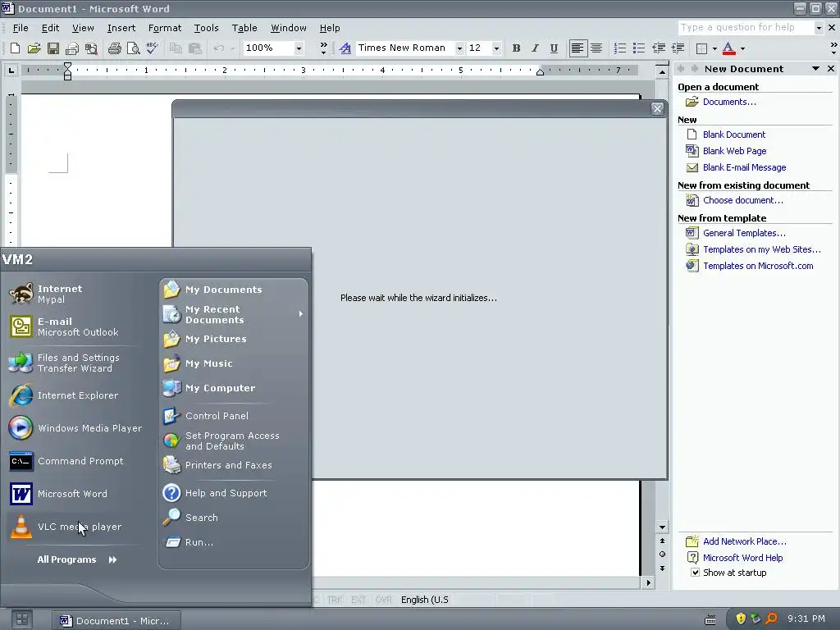Launch VLC media player from Start menu

coord(76,527)
